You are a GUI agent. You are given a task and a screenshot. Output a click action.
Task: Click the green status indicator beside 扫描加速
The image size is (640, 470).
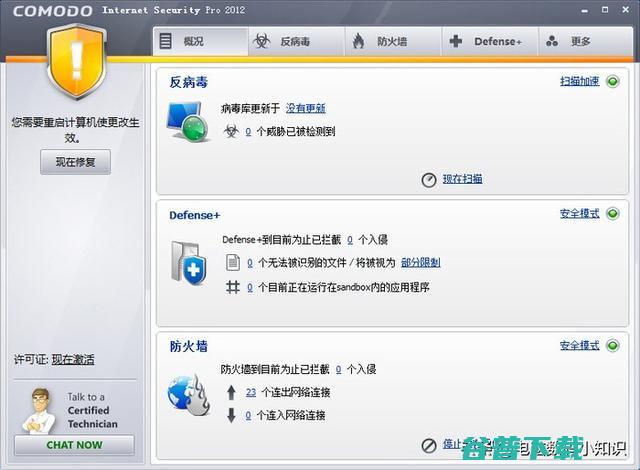point(613,81)
